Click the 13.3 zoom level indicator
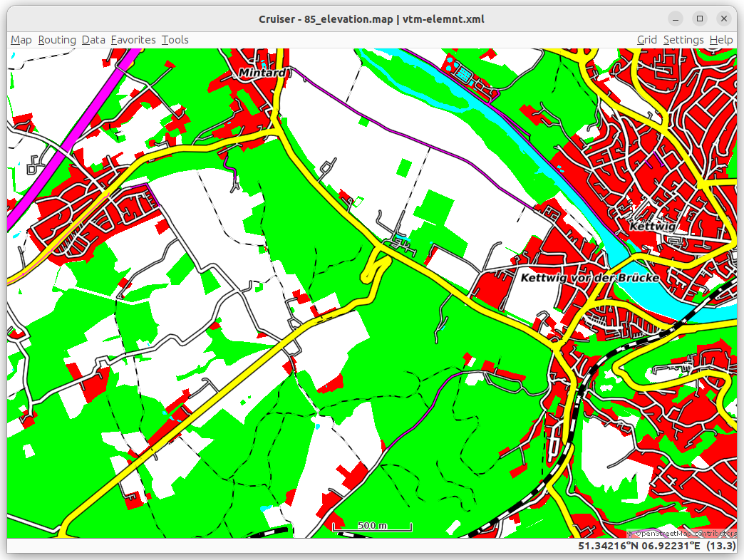 tap(721, 546)
